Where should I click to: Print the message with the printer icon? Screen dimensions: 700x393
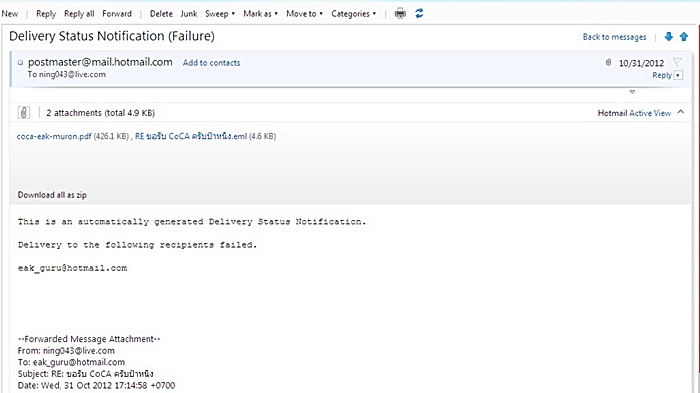pyautogui.click(x=400, y=14)
